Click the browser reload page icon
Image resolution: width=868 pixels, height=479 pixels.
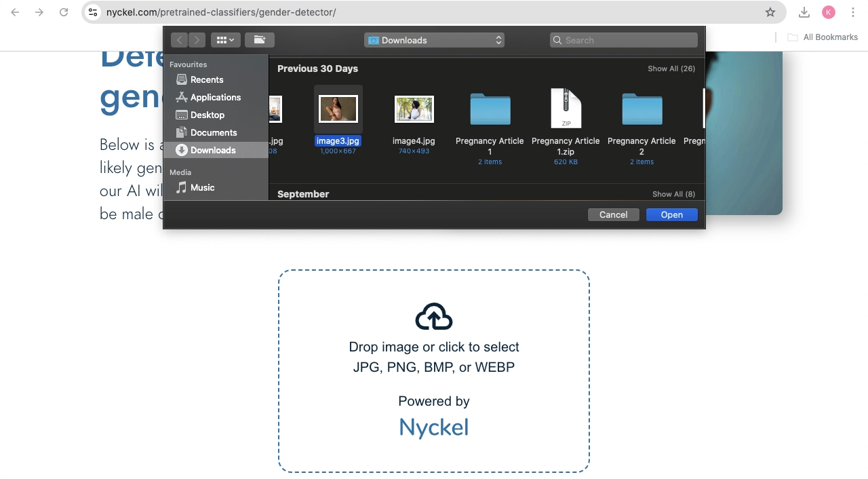point(64,12)
